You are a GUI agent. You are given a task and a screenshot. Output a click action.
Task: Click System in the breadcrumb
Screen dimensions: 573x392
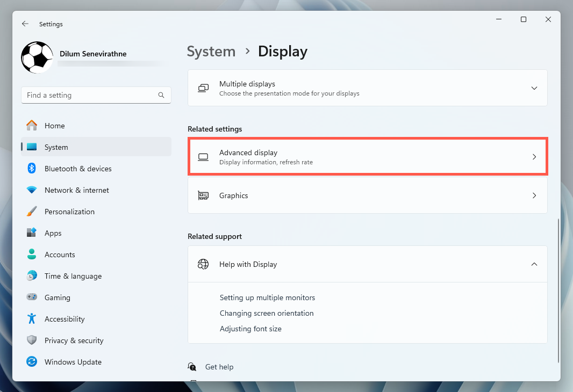tap(211, 52)
